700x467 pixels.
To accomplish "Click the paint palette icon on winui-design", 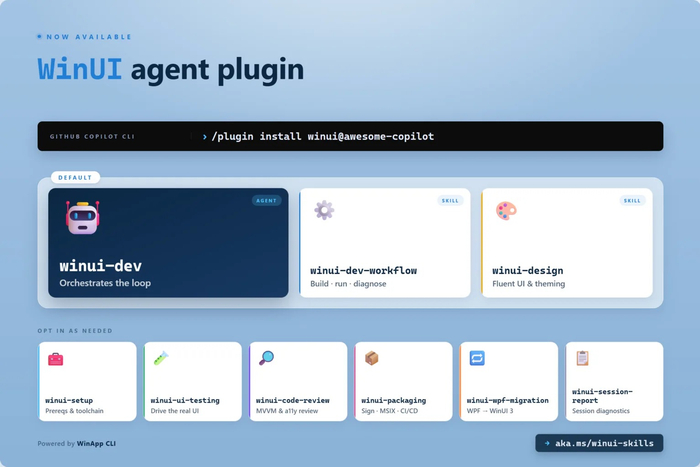I will [506, 211].
